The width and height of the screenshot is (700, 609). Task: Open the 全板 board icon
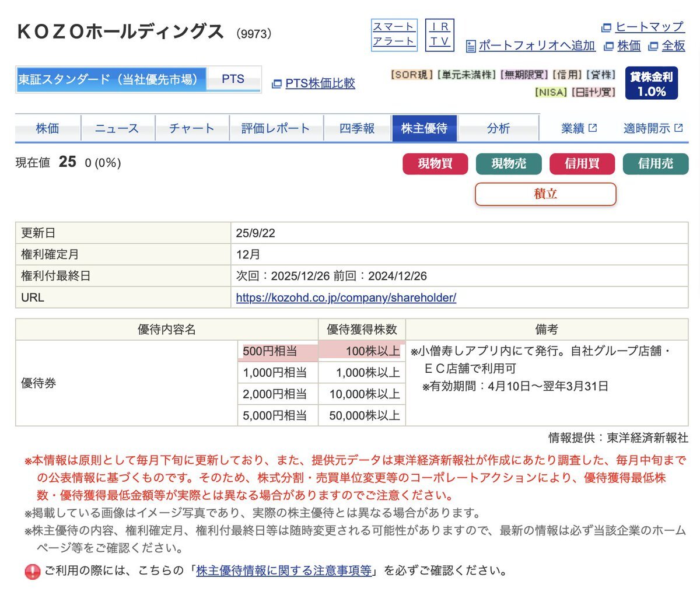654,45
